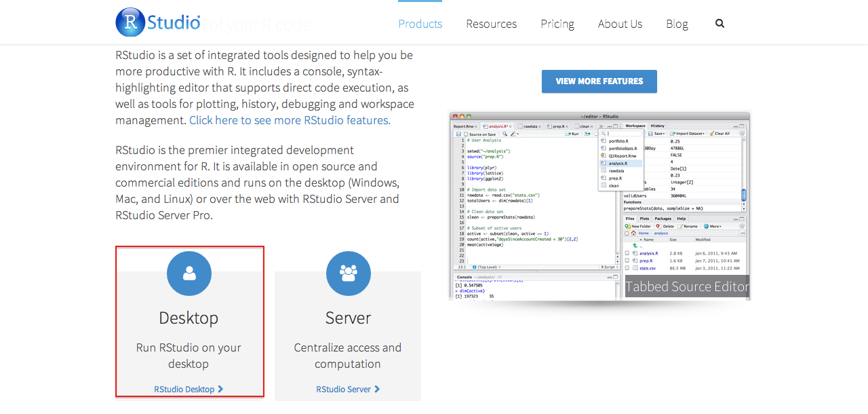Select the Server group icon circle
Image resolution: width=868 pixels, height=414 pixels.
point(349,274)
